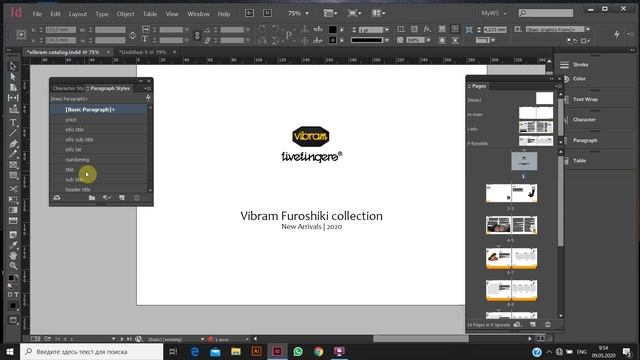Open the stroke weight dropdown
This screenshot has width=640, height=360.
[x=387, y=29]
